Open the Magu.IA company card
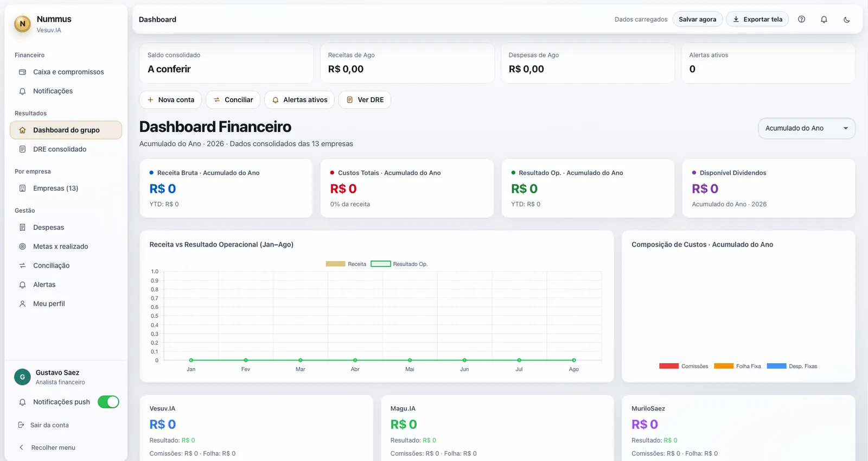Image resolution: width=868 pixels, height=461 pixels. tap(497, 429)
